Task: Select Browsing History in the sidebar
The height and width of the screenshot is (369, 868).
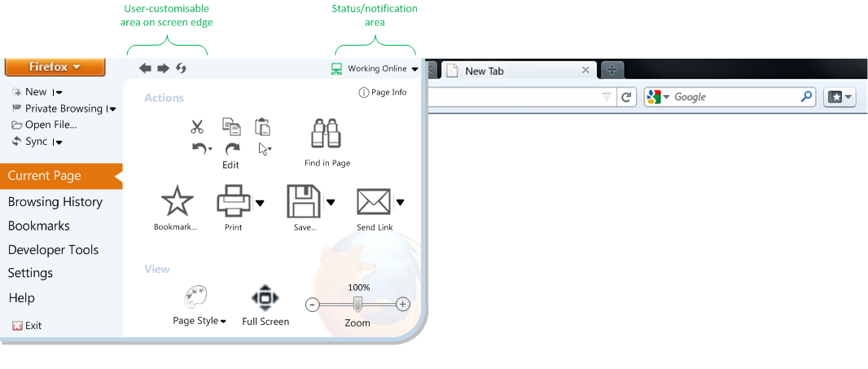Action: [x=55, y=202]
